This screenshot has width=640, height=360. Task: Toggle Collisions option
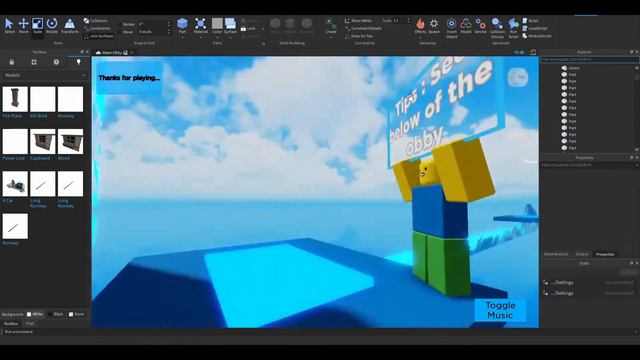(x=96, y=20)
